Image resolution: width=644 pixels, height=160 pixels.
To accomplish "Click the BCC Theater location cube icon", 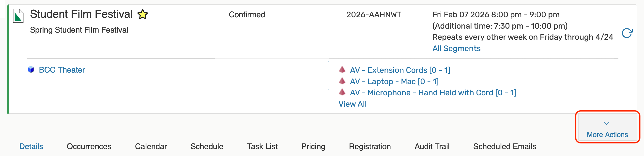I will (31, 69).
